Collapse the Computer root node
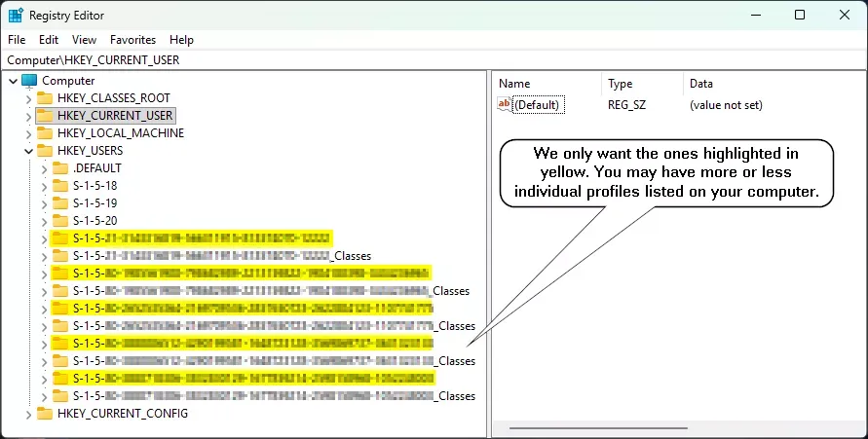 click(x=14, y=81)
